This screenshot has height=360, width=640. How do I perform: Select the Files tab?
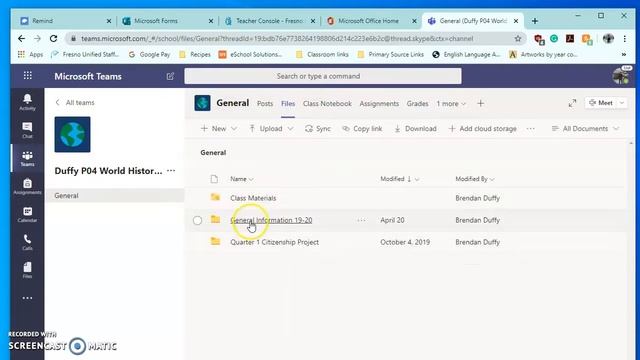pos(288,104)
